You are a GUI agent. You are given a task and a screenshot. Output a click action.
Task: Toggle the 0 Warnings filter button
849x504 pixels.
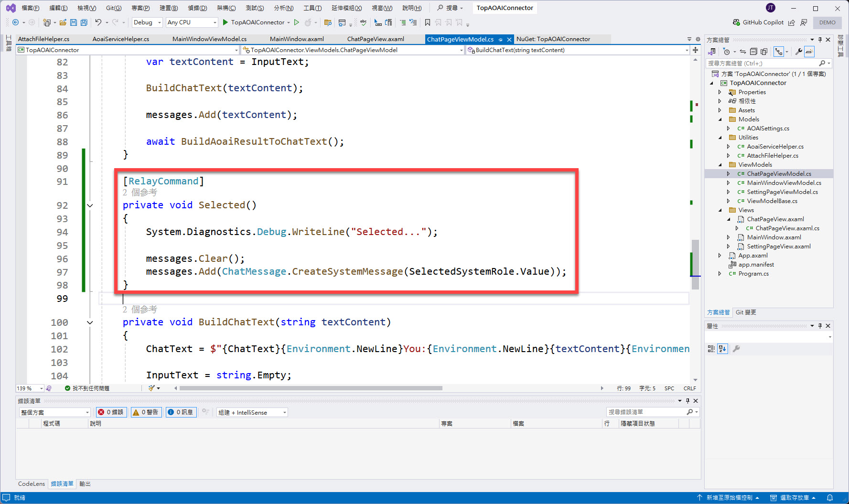pos(146,412)
